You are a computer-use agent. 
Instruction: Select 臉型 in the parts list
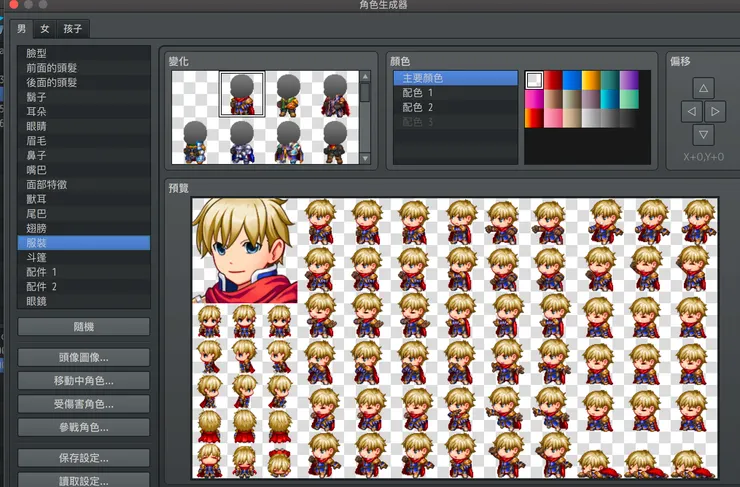[84, 53]
